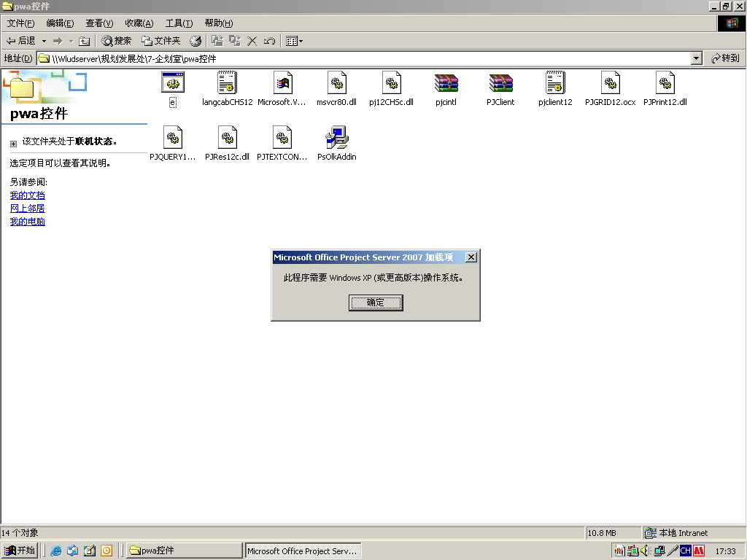Click the address bar path field
Viewport: 747px width, 560px height.
click(364, 58)
